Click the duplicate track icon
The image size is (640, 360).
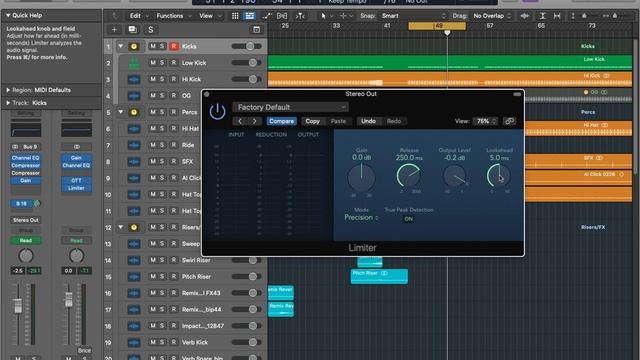coord(132,29)
